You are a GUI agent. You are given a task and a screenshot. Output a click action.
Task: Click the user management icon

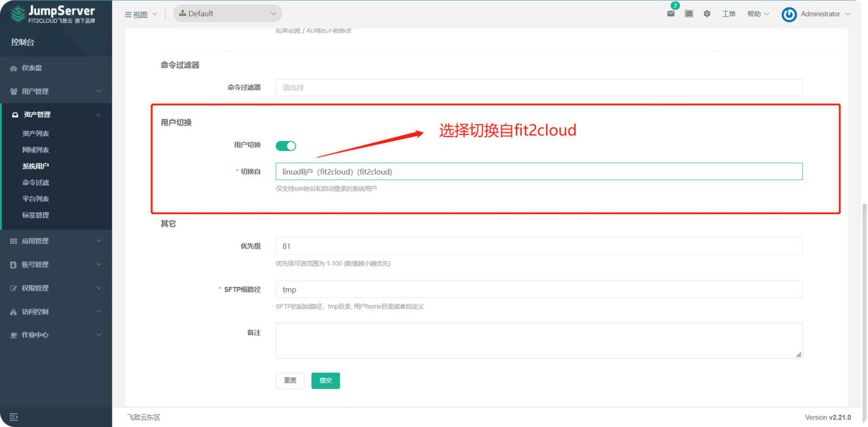coord(14,92)
